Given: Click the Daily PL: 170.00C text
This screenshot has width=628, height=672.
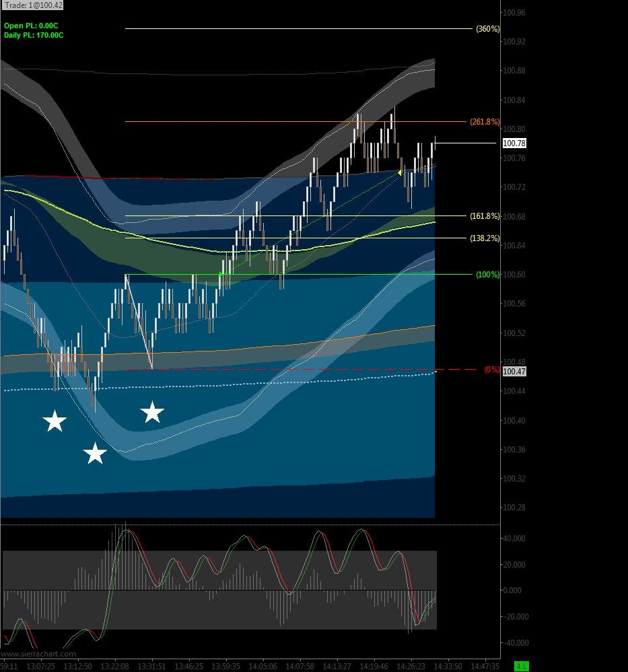Looking at the screenshot, I should (34, 35).
